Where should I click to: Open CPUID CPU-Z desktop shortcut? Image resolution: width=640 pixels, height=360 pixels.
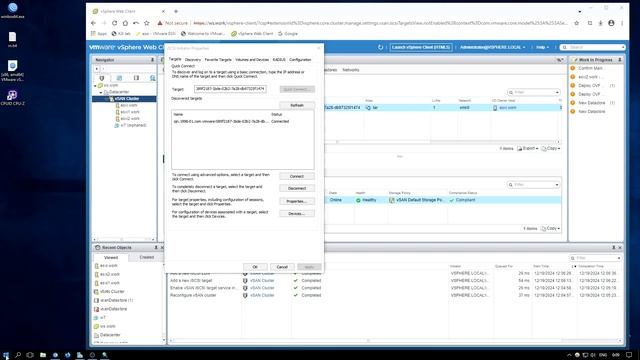click(x=12, y=98)
